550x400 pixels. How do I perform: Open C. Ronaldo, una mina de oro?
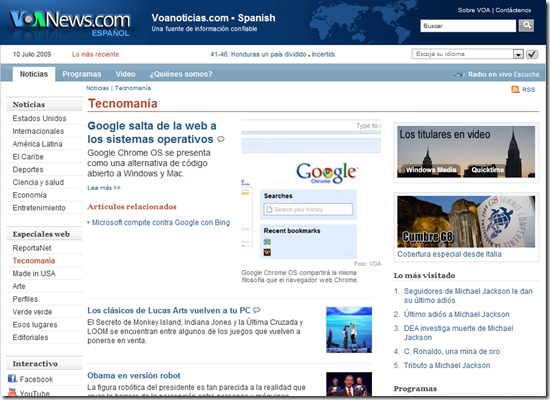(x=452, y=352)
